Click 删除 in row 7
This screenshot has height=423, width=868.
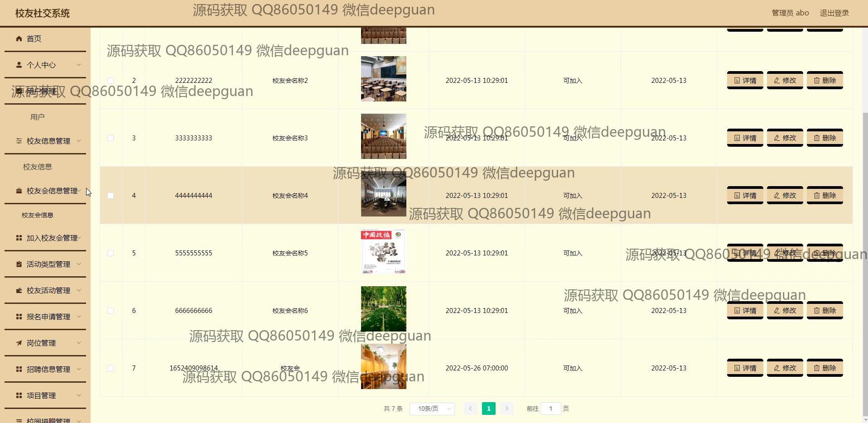tap(825, 368)
